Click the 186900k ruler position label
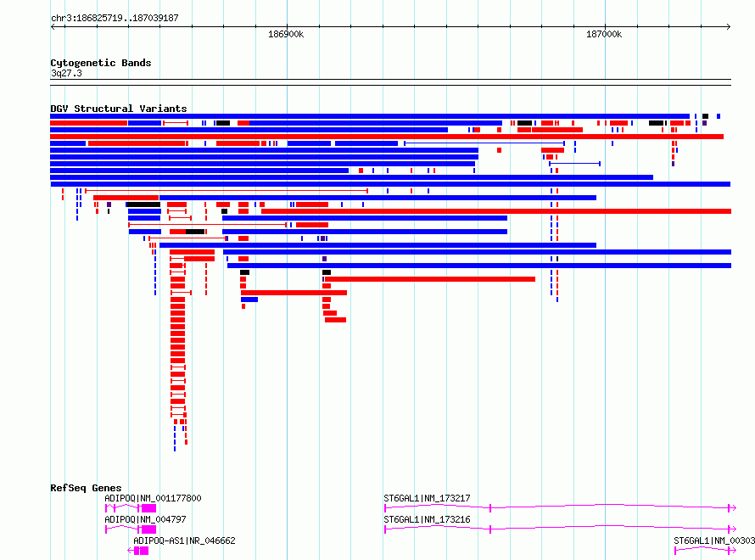Viewport: 755px width, 560px height. pyautogui.click(x=286, y=34)
